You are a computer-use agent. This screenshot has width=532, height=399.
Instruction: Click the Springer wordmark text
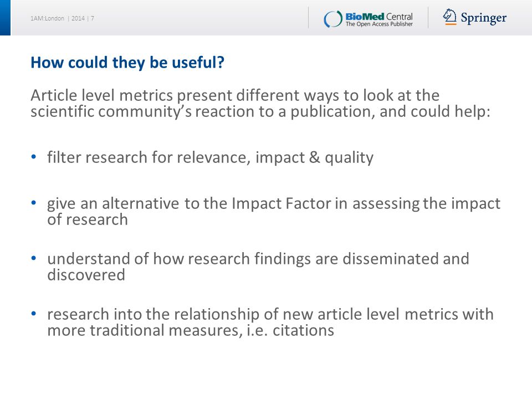[x=483, y=18]
